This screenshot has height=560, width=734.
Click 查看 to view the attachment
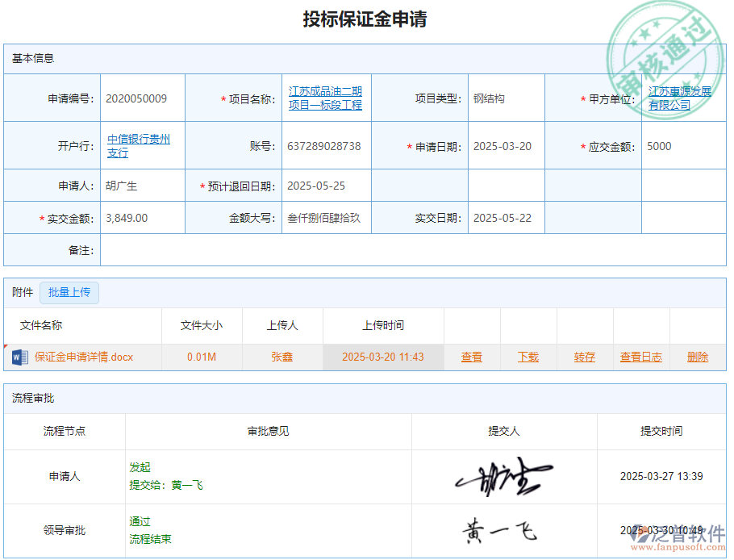click(472, 357)
